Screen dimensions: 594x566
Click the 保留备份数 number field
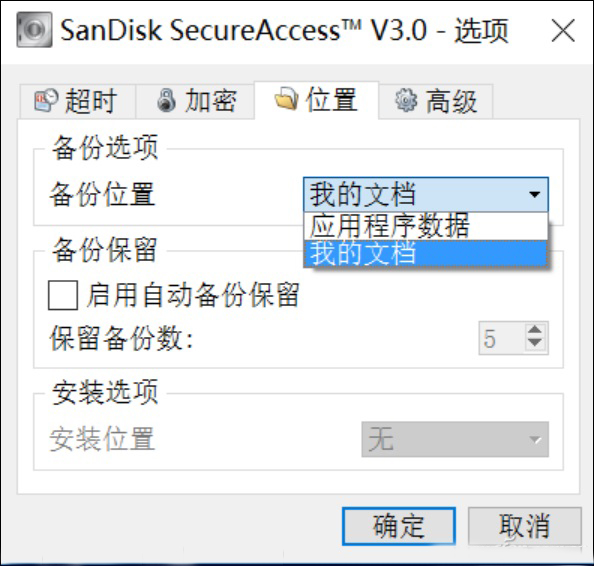(x=501, y=338)
